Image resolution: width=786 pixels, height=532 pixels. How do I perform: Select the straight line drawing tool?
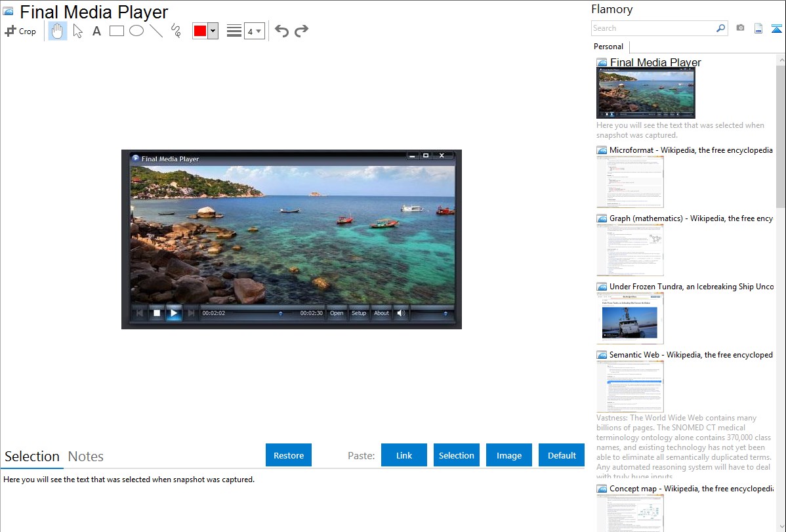pyautogui.click(x=156, y=31)
